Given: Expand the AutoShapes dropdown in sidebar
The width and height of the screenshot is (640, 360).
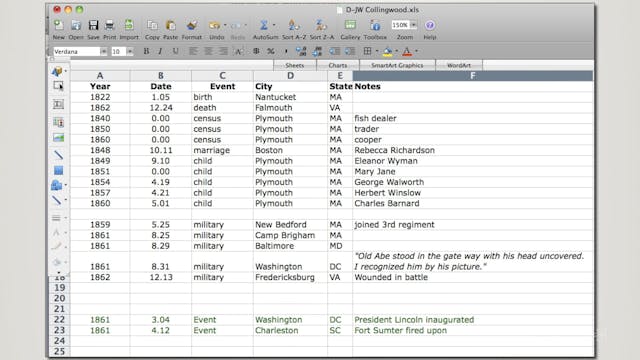Looking at the screenshot, I should pos(65,186).
